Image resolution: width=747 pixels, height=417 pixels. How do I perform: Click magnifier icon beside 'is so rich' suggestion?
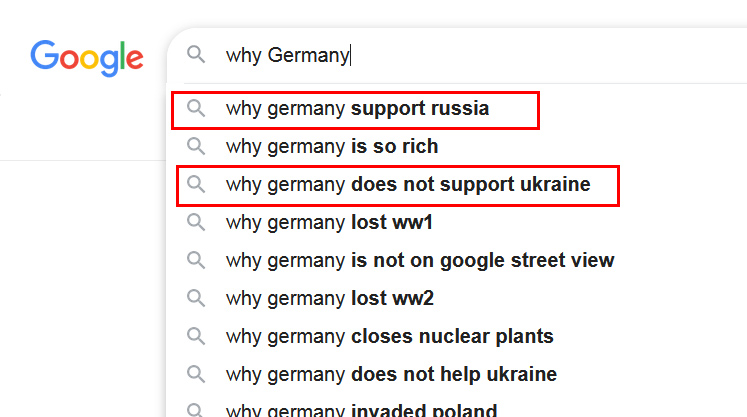196,146
